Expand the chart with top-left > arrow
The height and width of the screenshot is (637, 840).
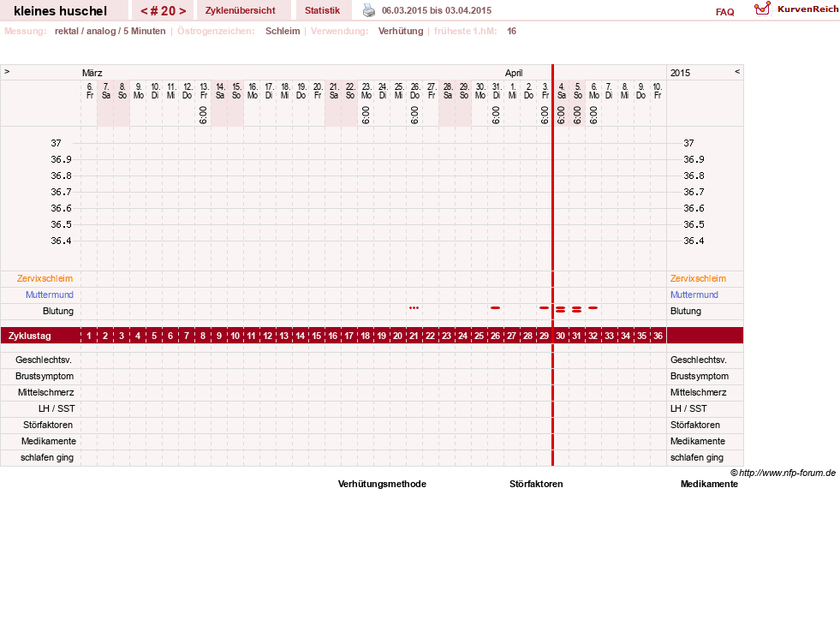[x=7, y=71]
